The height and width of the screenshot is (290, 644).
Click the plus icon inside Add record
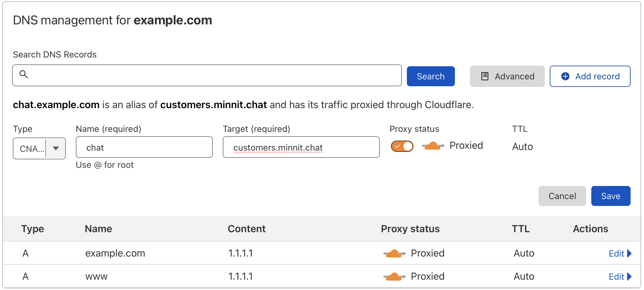coord(565,76)
